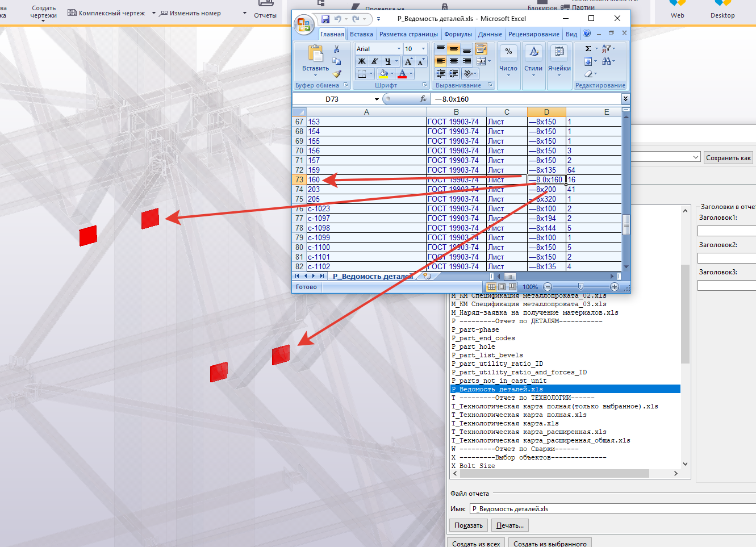
Task: Click the Cut scissors icon
Action: coord(336,49)
